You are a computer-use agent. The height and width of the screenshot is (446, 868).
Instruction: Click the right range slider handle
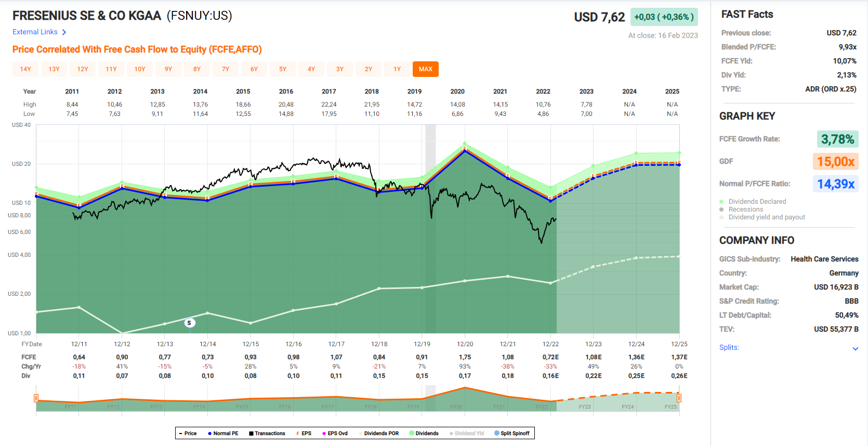[679, 398]
